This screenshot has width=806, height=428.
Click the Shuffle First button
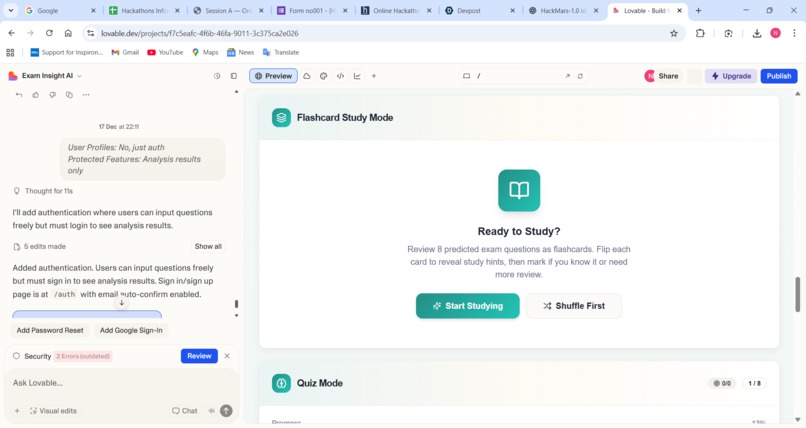(x=574, y=306)
